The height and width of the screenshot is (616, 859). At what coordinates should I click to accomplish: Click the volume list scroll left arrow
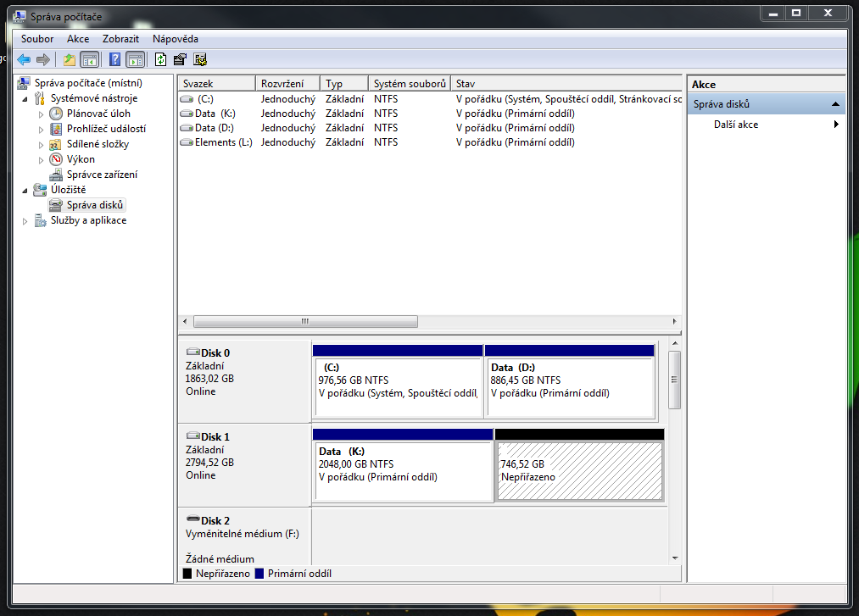click(x=185, y=321)
